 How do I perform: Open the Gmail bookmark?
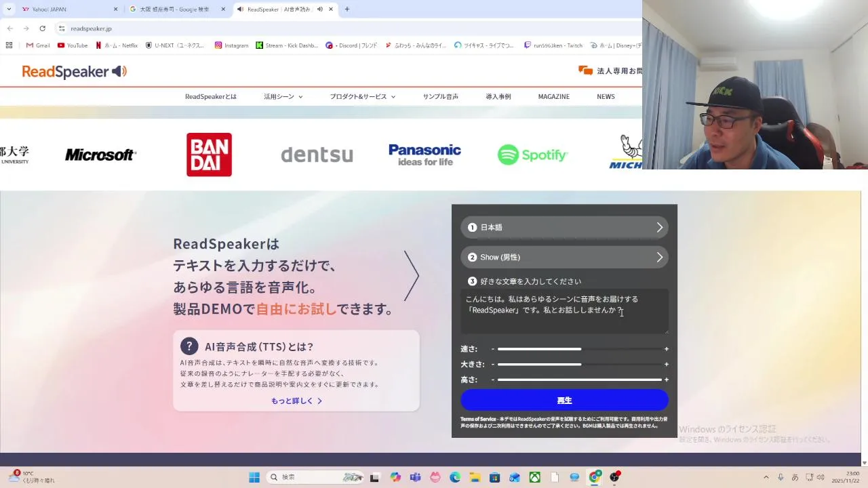click(x=38, y=45)
